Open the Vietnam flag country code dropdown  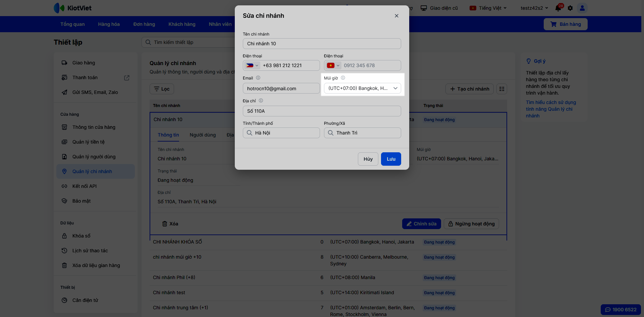pyautogui.click(x=333, y=65)
